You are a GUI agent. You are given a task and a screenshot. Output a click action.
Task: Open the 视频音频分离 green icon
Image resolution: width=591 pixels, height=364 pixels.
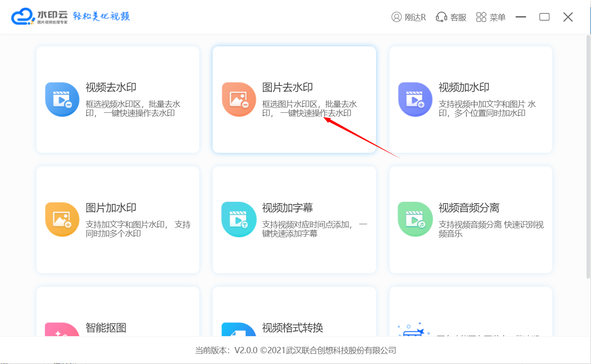coord(415,219)
